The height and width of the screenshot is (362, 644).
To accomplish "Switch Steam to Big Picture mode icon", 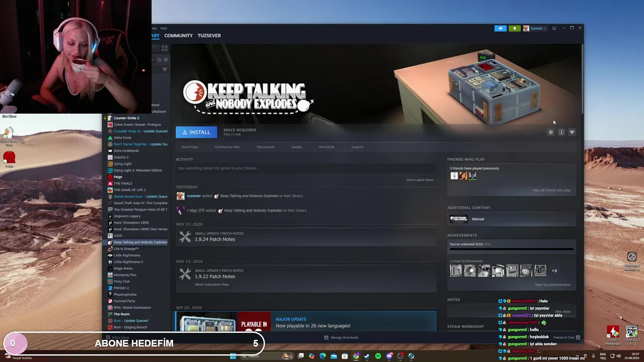I will pyautogui.click(x=554, y=28).
